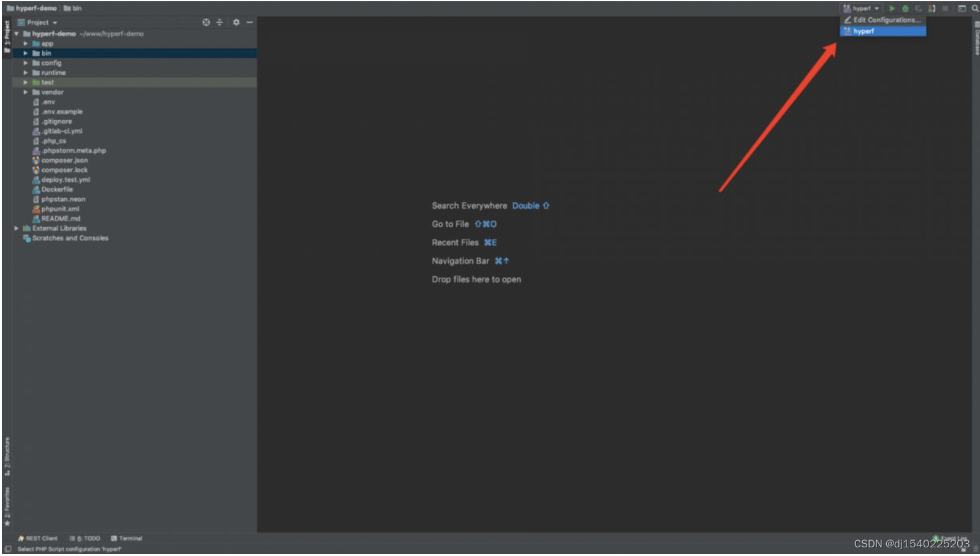The image size is (980, 556).
Task: Click the Run (green play) icon
Action: click(x=892, y=9)
